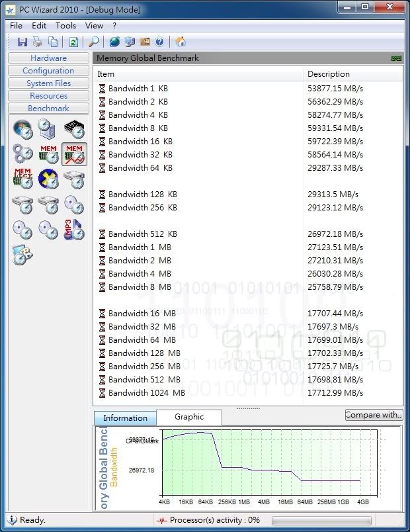This screenshot has height=532, width=410.
Task: Click the Save report toolbar icon
Action: click(22, 42)
